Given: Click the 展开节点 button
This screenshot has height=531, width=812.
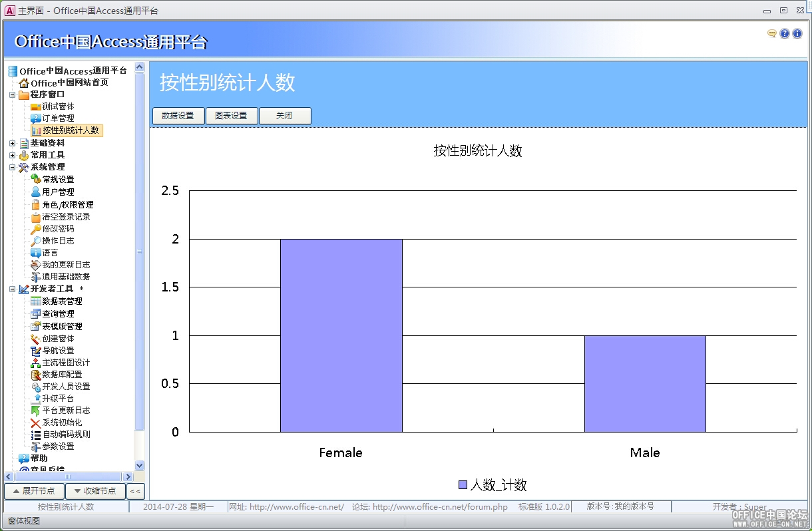Looking at the screenshot, I should click(x=34, y=491).
